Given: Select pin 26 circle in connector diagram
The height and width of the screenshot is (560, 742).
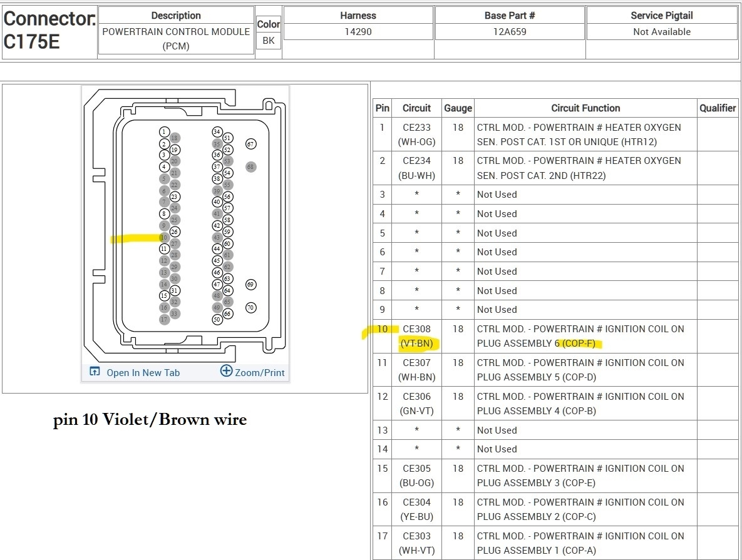Looking at the screenshot, I should click(175, 232).
